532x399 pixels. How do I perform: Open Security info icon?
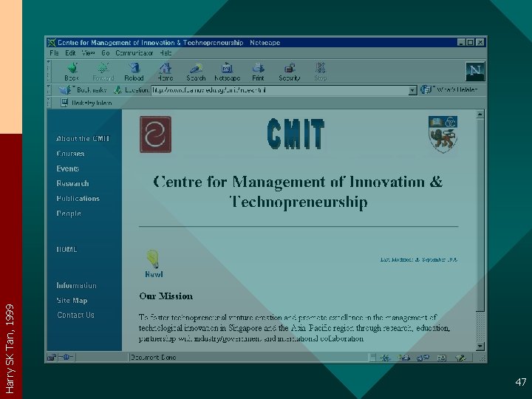[290, 72]
